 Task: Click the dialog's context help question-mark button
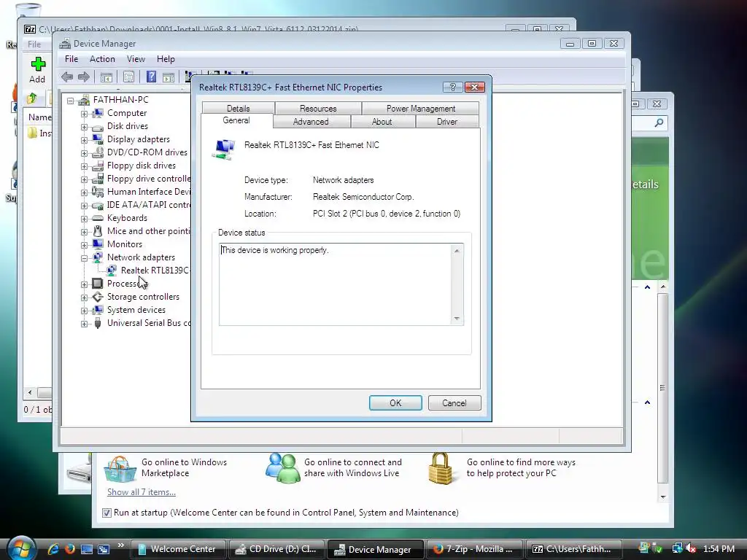pos(452,87)
